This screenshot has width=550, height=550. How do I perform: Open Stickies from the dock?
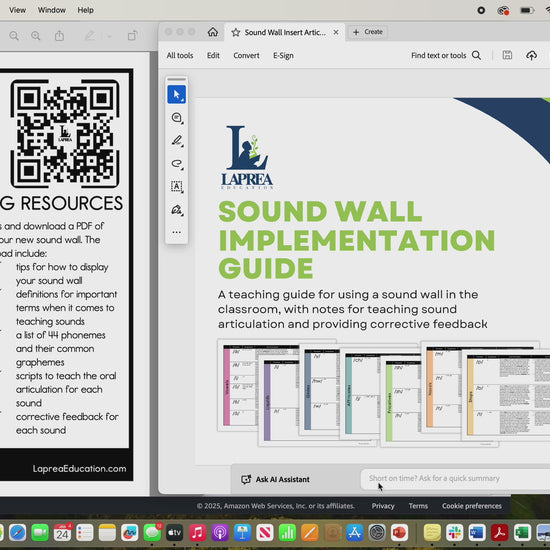pos(432,533)
